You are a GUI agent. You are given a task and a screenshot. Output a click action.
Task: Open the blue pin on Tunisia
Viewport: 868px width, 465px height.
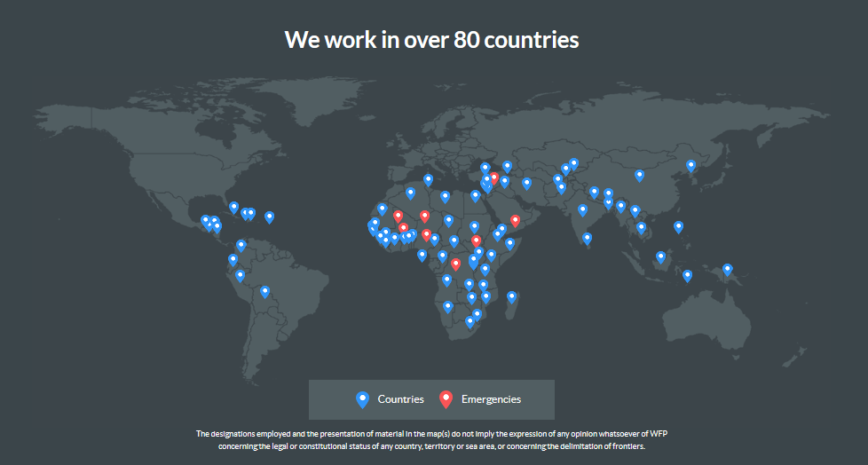[429, 180]
